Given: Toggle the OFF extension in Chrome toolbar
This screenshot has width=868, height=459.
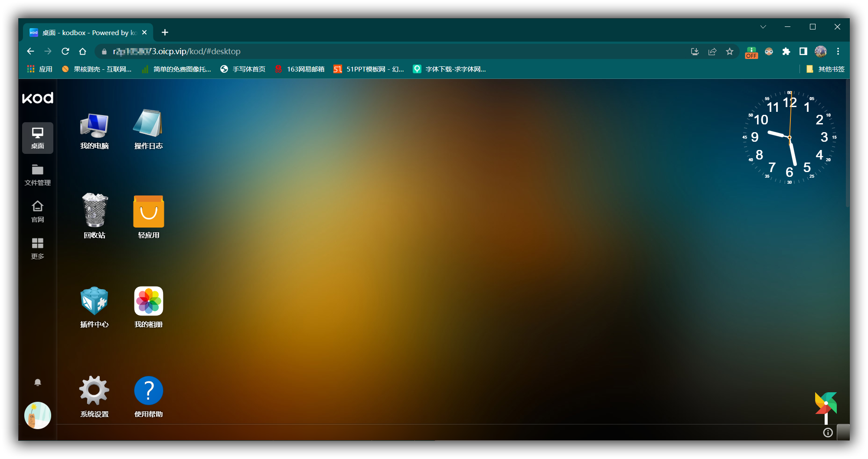Looking at the screenshot, I should pyautogui.click(x=751, y=52).
